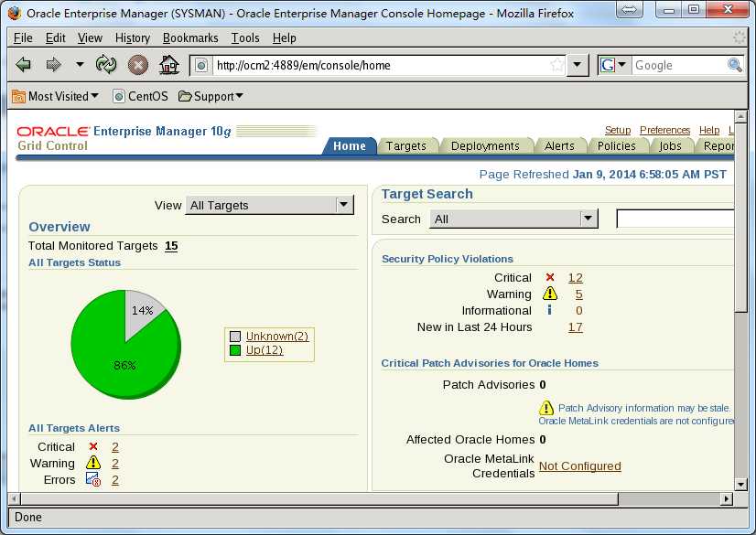Bookmark this page with the star icon
756x535 pixels.
tap(556, 65)
